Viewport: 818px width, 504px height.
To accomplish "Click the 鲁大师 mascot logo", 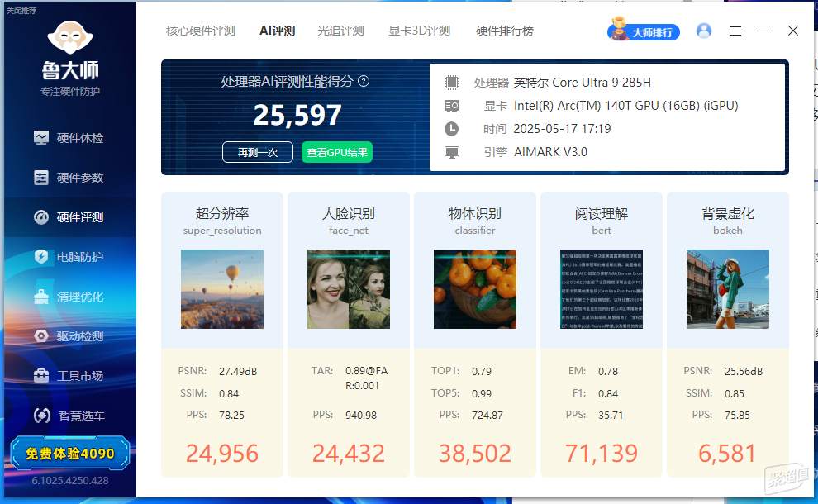I will [x=70, y=37].
